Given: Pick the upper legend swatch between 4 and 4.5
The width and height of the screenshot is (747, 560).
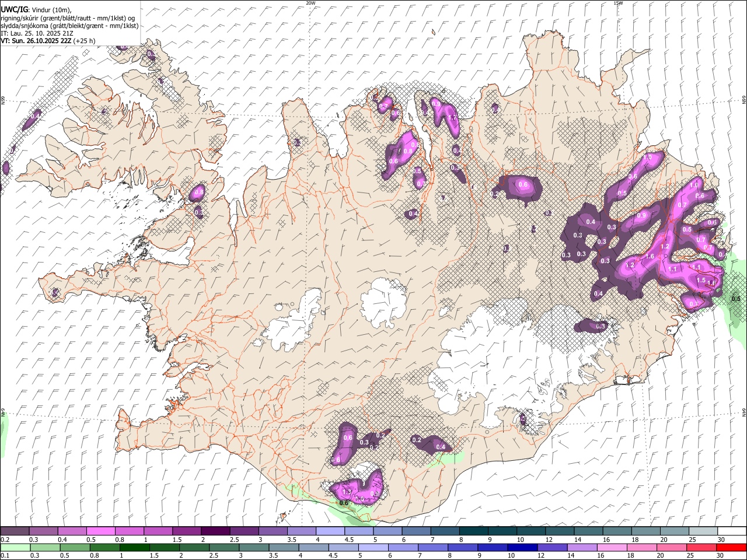Looking at the screenshot, I should [x=330, y=531].
